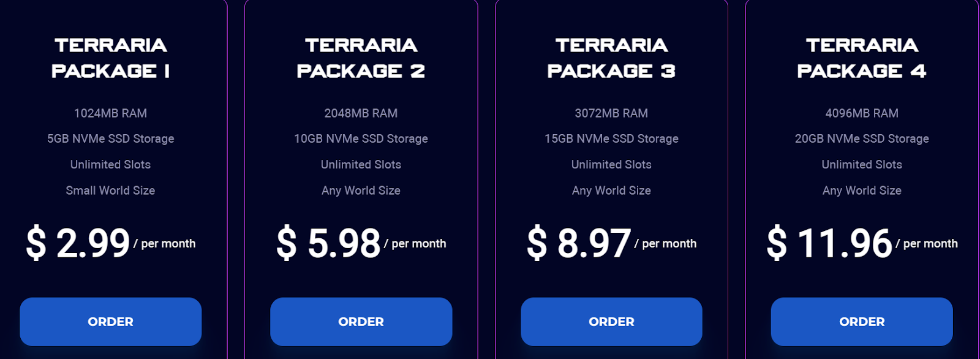Screen dimensions: 980x359
Task: Click ORDER button for Terraria Package 4
Action: (x=862, y=322)
